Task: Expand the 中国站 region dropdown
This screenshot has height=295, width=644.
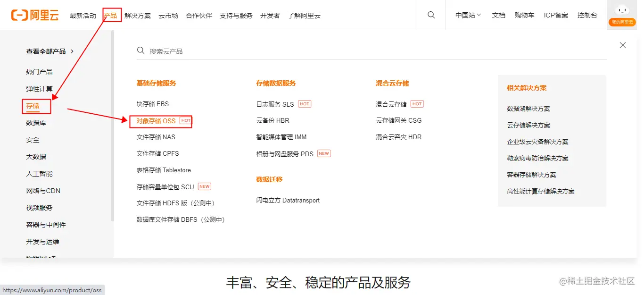Action: tap(468, 15)
